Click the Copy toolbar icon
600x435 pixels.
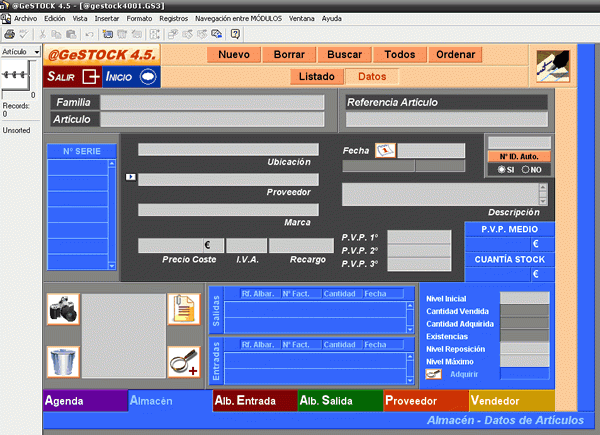click(56, 34)
